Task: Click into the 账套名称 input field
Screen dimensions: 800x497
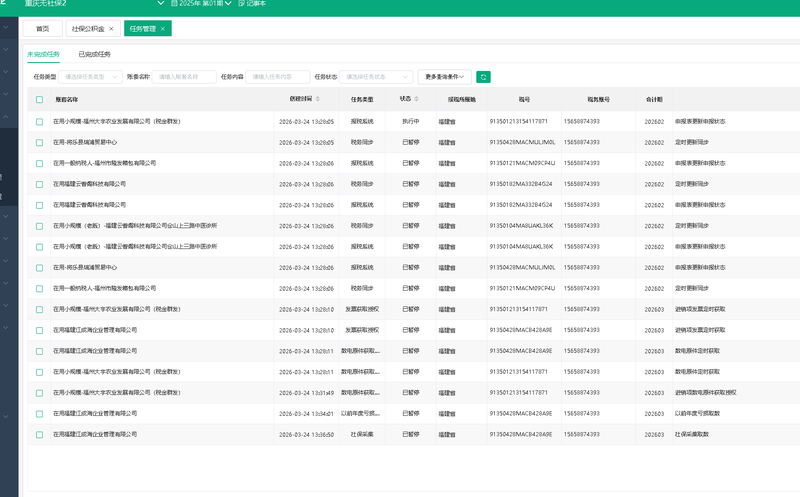Action: (x=184, y=77)
